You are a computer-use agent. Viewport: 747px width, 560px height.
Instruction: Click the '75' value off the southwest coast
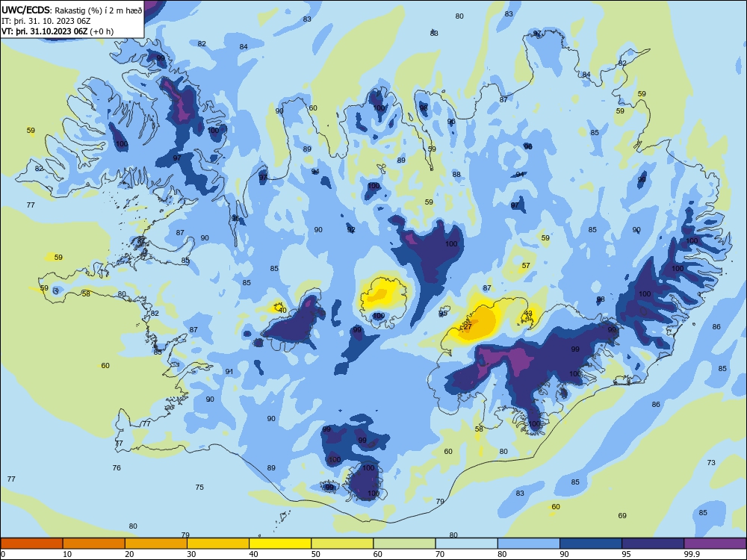199,487
